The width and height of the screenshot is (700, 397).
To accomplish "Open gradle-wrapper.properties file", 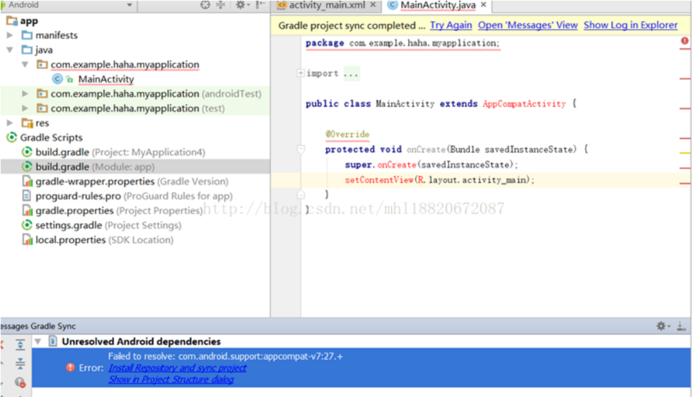I will (x=132, y=181).
